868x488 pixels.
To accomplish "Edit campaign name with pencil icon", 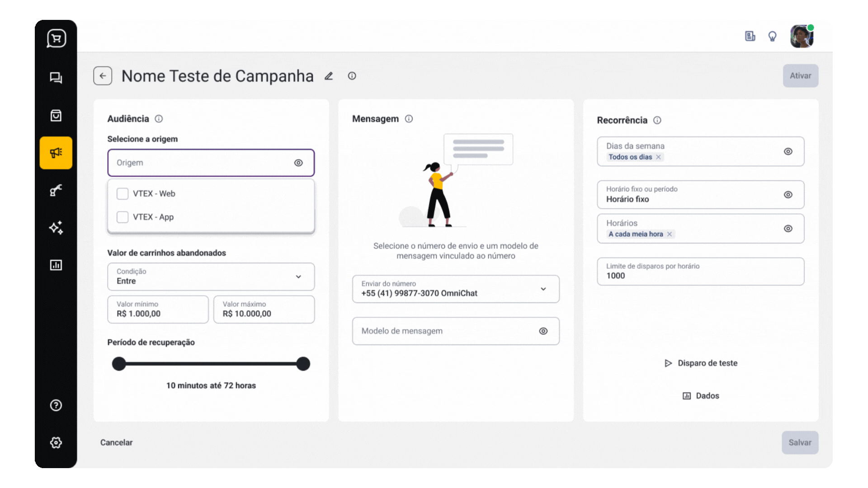I will (329, 76).
